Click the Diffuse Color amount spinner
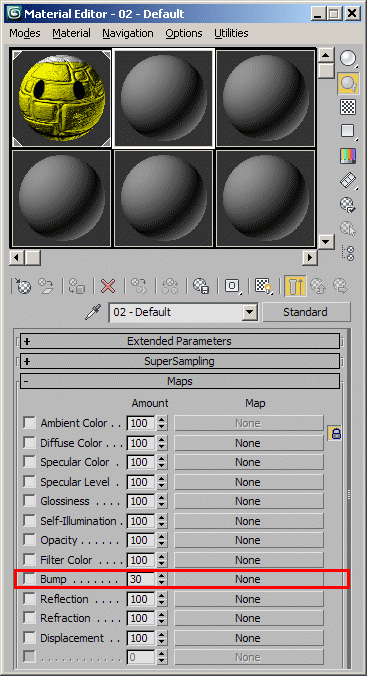 pyautogui.click(x=162, y=443)
